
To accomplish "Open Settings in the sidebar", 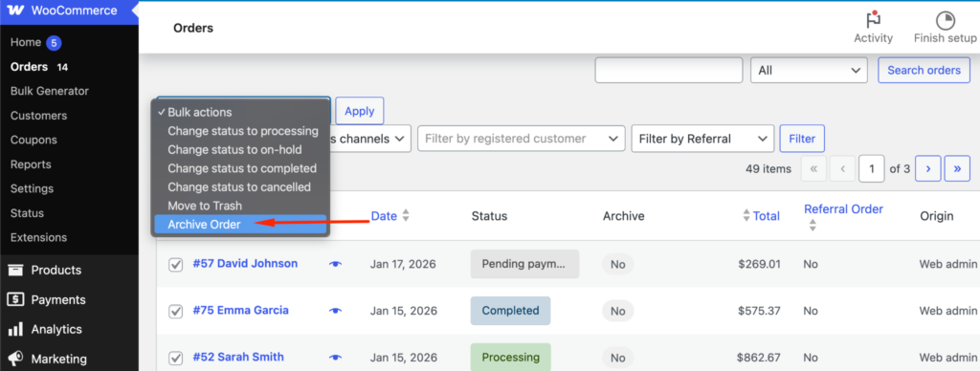I will click(32, 188).
